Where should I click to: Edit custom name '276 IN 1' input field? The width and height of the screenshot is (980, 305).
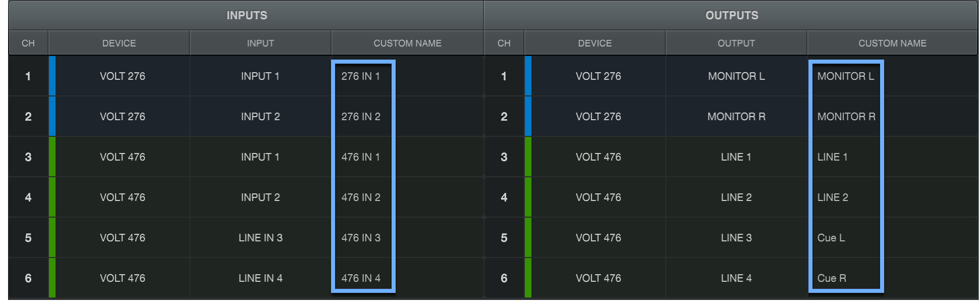point(407,76)
